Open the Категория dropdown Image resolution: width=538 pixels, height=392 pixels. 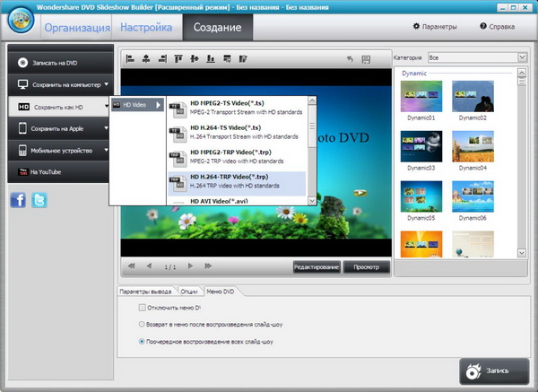click(477, 57)
